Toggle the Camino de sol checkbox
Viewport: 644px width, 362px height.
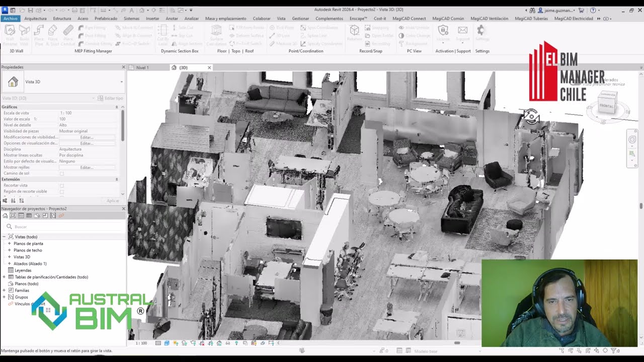(62, 173)
